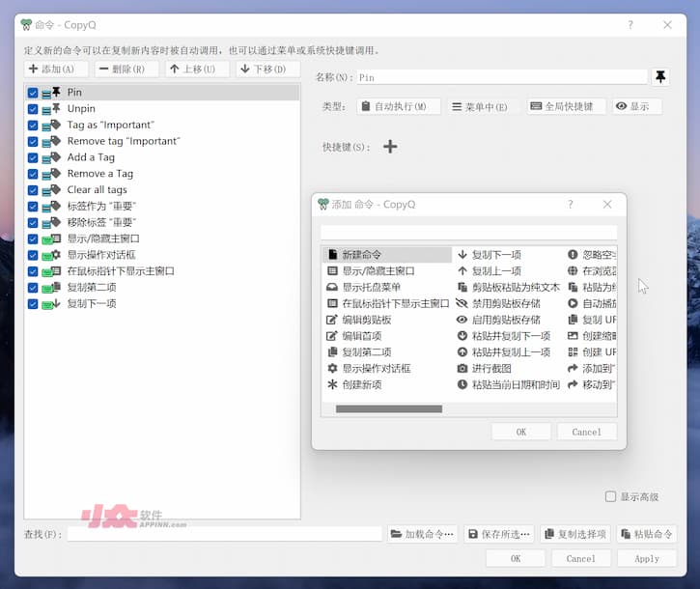Click OK in the main commands window
This screenshot has height=589, width=700.
tap(516, 558)
